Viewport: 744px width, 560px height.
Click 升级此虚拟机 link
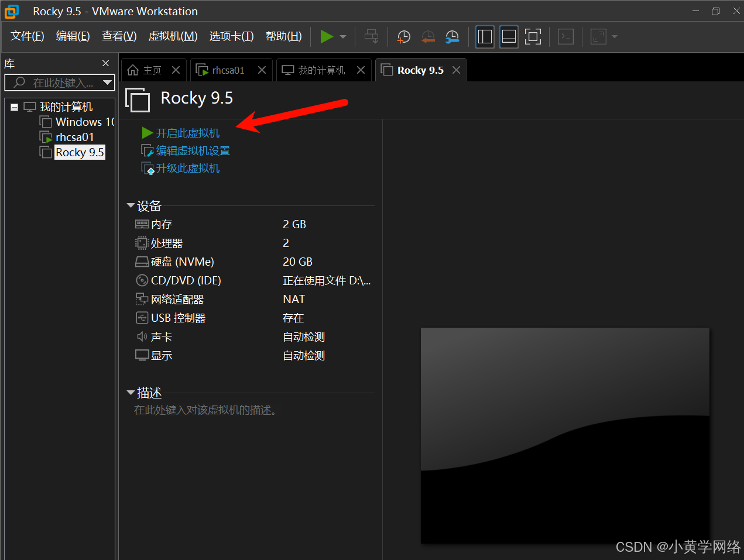coord(188,169)
